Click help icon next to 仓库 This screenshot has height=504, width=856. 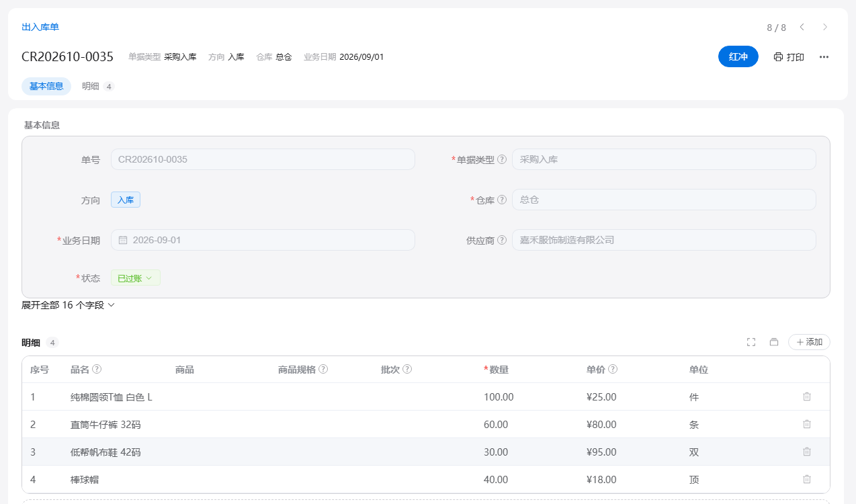click(x=502, y=200)
